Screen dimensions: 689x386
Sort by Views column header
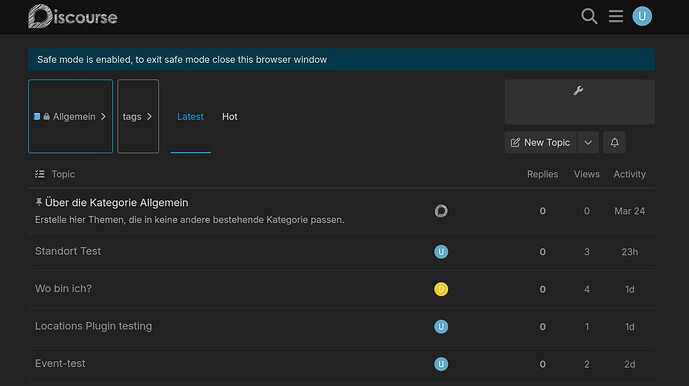tap(587, 174)
